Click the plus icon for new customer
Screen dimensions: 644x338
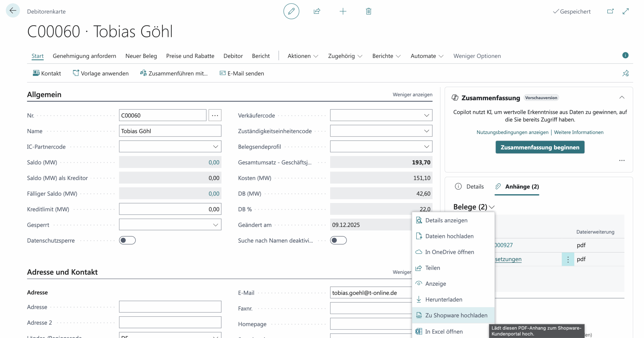(x=343, y=11)
